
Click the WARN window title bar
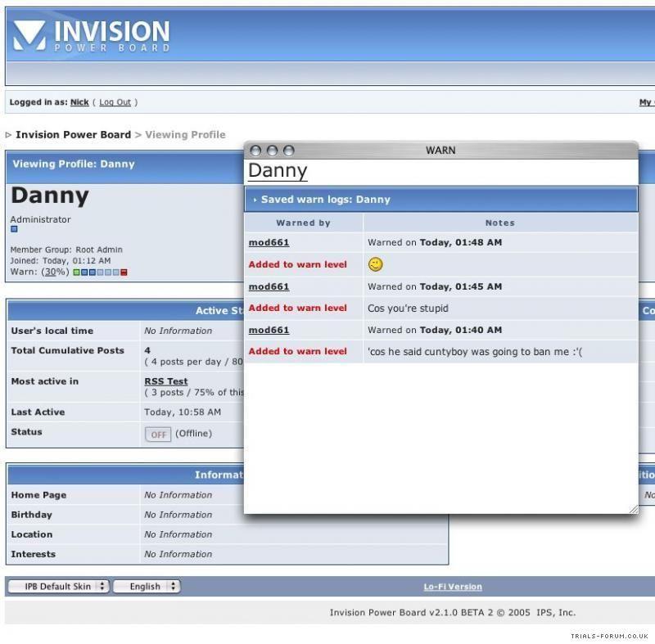click(440, 151)
